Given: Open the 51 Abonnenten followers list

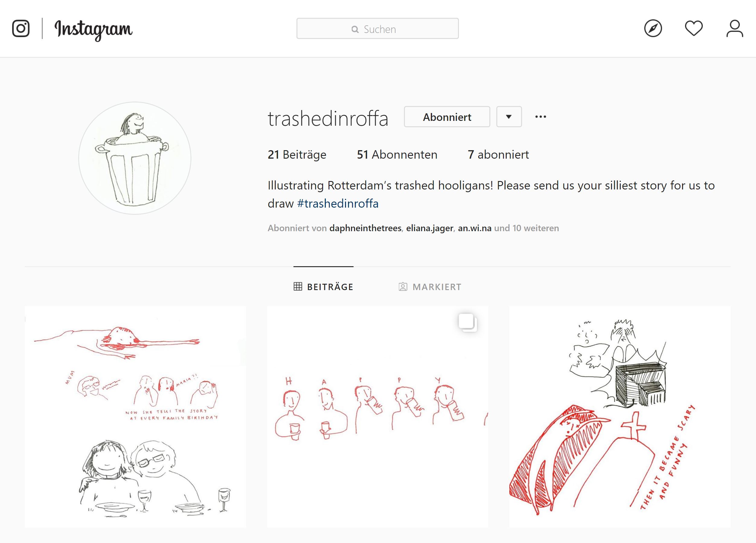Looking at the screenshot, I should coord(397,154).
